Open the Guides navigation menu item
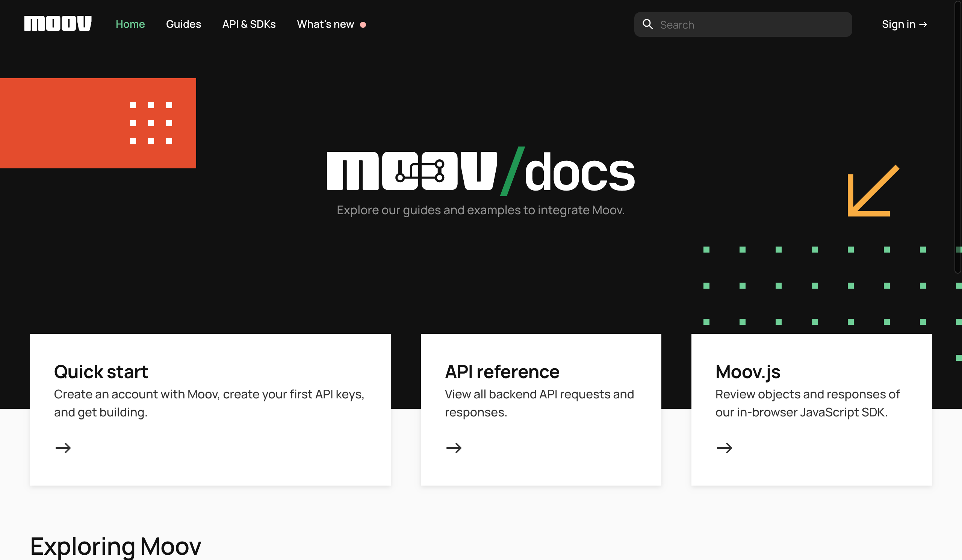This screenshot has width=962, height=560. pos(184,24)
